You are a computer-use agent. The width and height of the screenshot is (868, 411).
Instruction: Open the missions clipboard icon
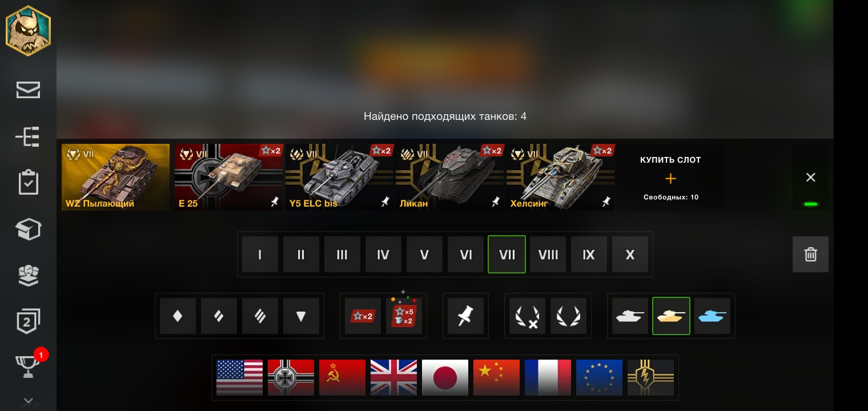28,183
